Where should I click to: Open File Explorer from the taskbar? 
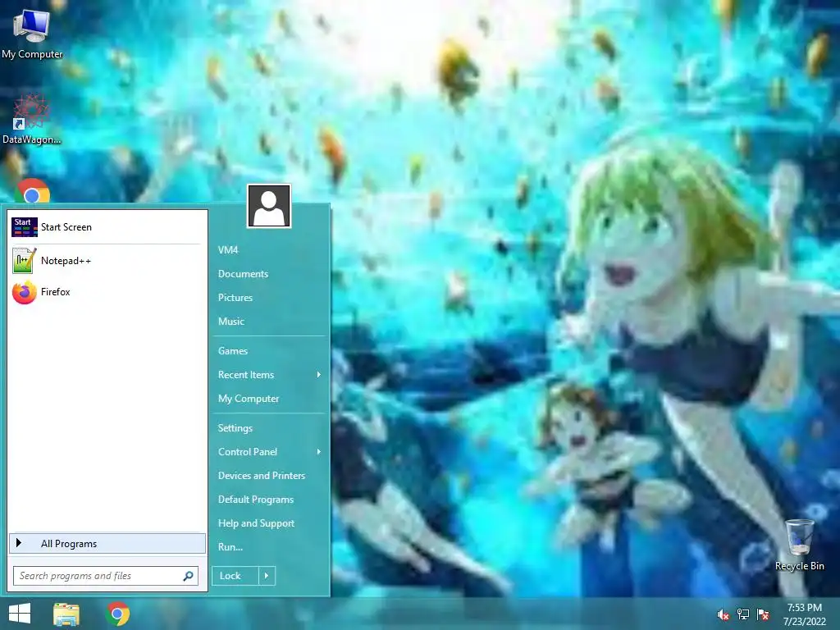pos(66,614)
